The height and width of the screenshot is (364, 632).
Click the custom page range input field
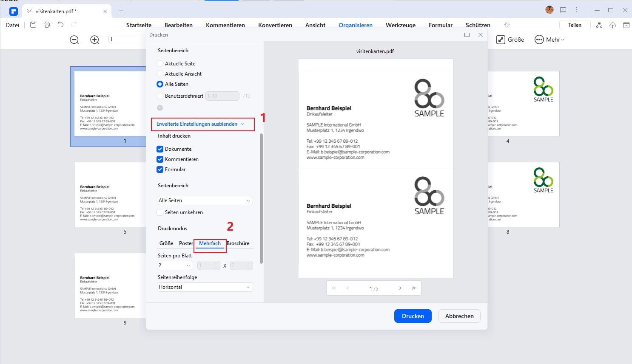(x=222, y=96)
